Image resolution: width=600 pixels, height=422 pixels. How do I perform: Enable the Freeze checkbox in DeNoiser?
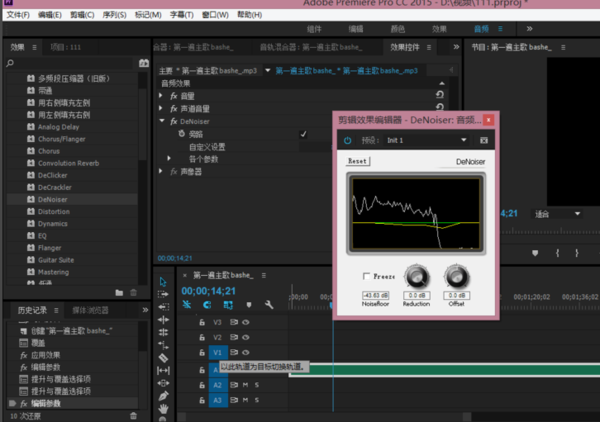click(x=366, y=276)
